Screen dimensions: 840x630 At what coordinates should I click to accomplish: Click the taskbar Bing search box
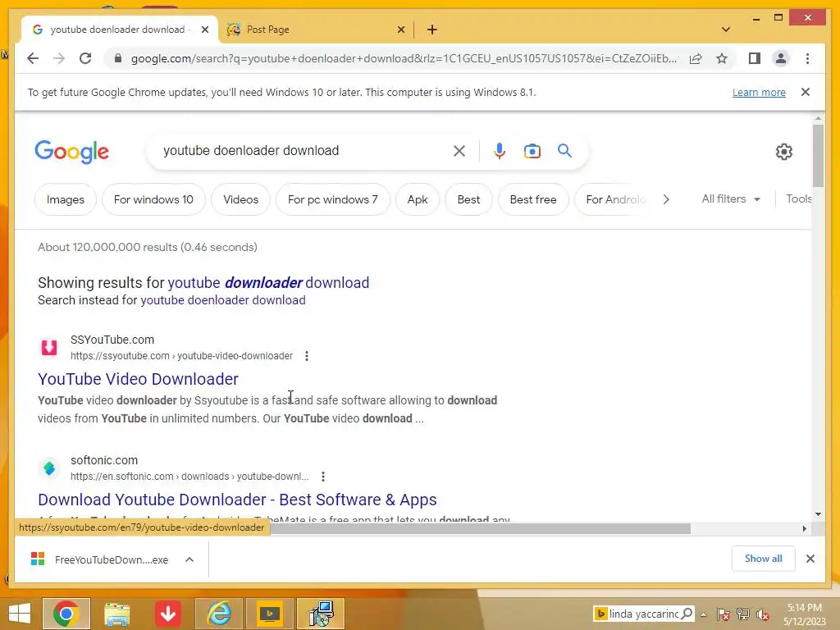pos(643,614)
